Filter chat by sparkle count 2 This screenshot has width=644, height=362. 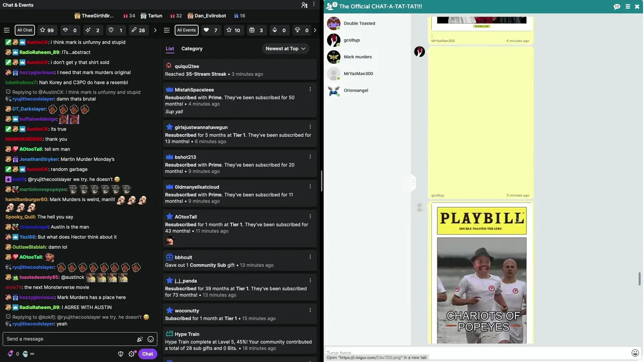93,30
